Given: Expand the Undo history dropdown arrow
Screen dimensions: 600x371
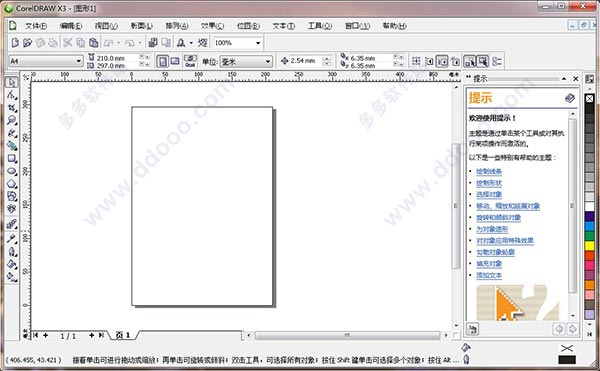Looking at the screenshot, I should tap(119, 43).
